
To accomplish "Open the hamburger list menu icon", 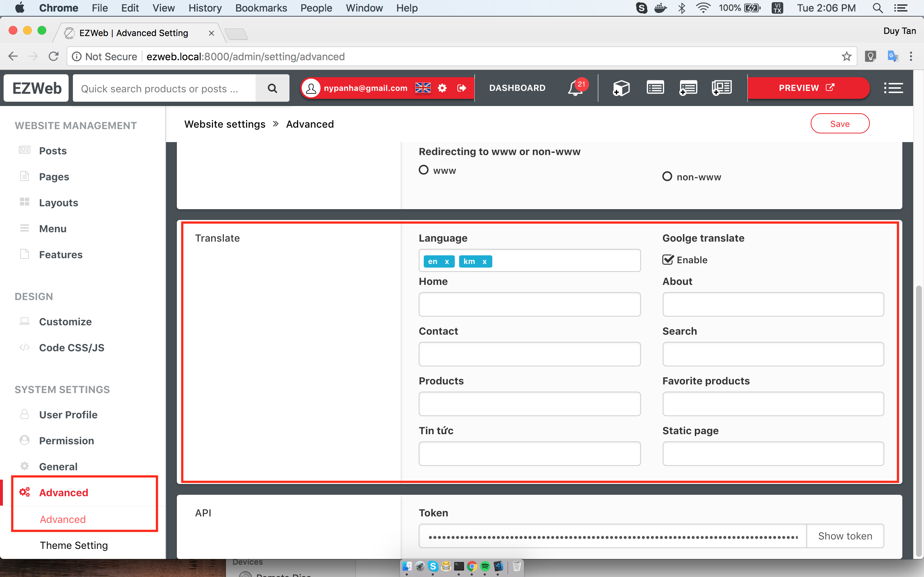I will click(x=893, y=88).
